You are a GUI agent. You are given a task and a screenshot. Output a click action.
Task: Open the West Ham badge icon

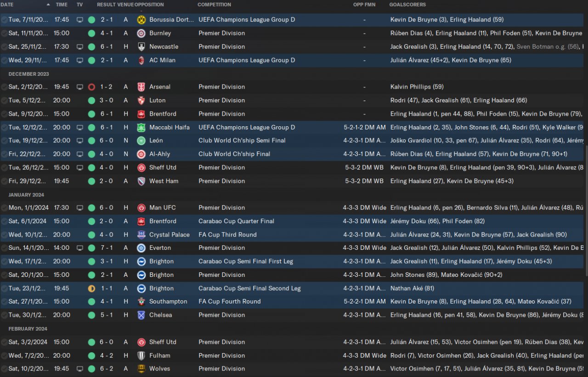point(141,181)
